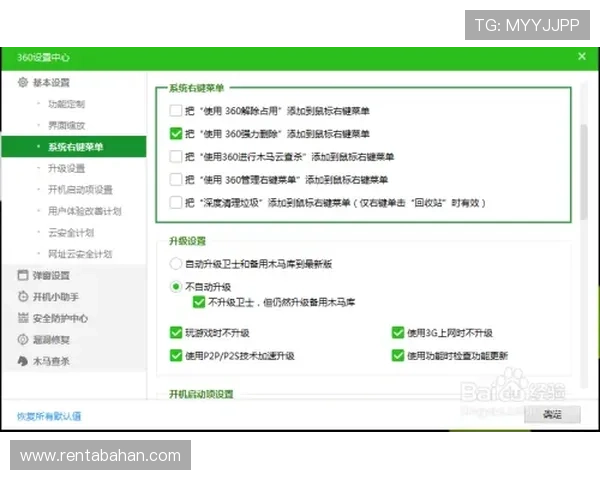Click the 确定 button
Image resolution: width=600 pixels, height=480 pixels.
tap(552, 414)
